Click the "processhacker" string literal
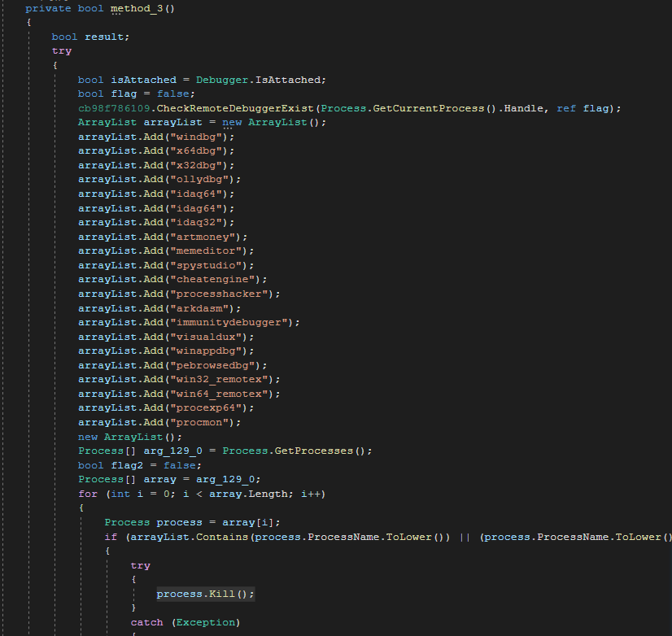This screenshot has height=636, width=672. click(x=219, y=294)
